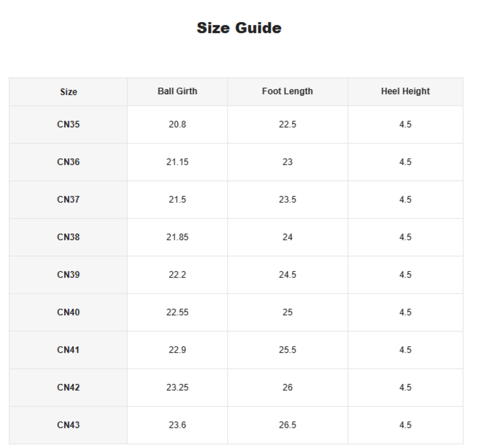Click the CN43 size row label
Image resolution: width=479 pixels, height=448 pixels.
68,425
